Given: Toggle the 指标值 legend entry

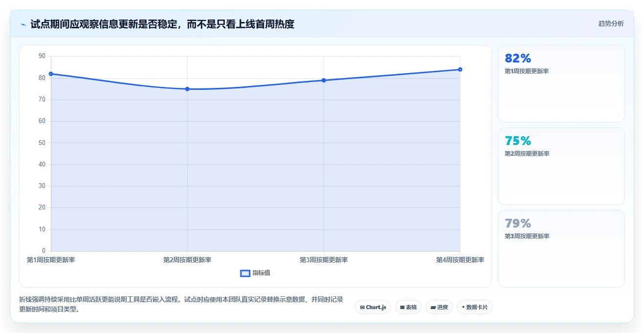Looking at the screenshot, I should click(x=255, y=273).
